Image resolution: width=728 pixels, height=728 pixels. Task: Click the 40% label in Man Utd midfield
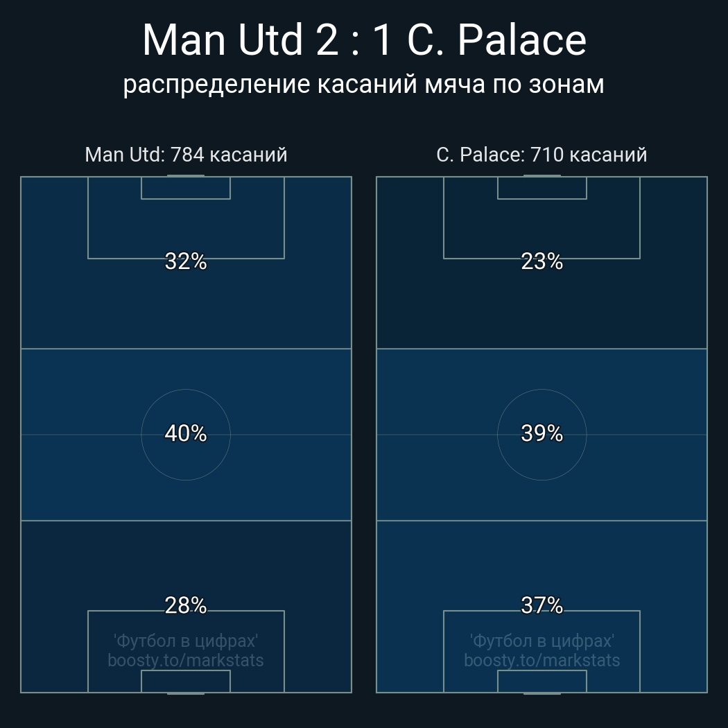point(186,433)
